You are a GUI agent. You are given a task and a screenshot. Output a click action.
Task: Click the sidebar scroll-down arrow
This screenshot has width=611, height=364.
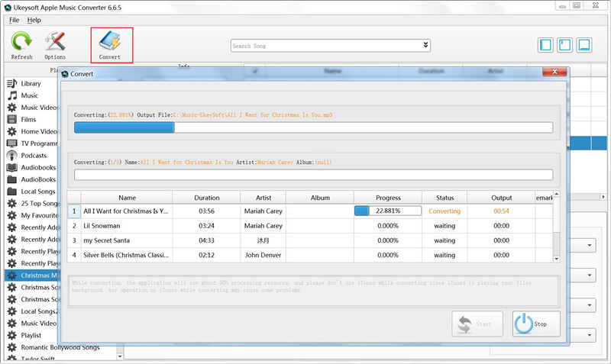[x=120, y=356]
